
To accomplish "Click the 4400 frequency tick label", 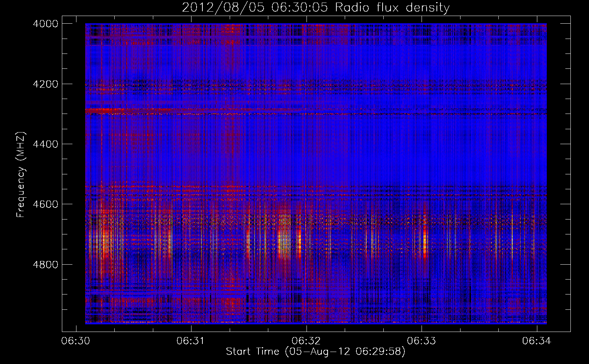I will [x=46, y=144].
